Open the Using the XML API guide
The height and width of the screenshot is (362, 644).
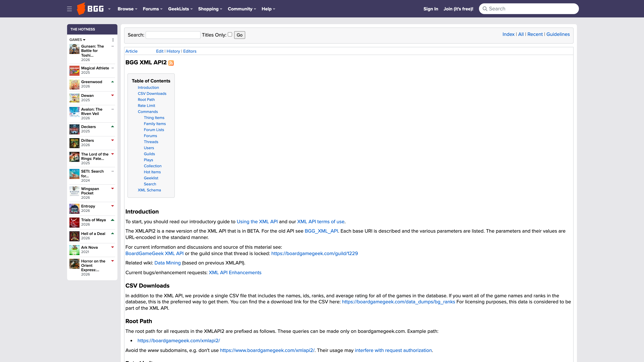pos(257,222)
